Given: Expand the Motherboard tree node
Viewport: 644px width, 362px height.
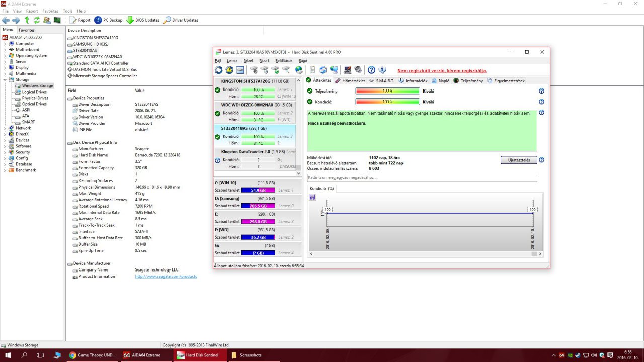Looking at the screenshot, I should (6, 50).
